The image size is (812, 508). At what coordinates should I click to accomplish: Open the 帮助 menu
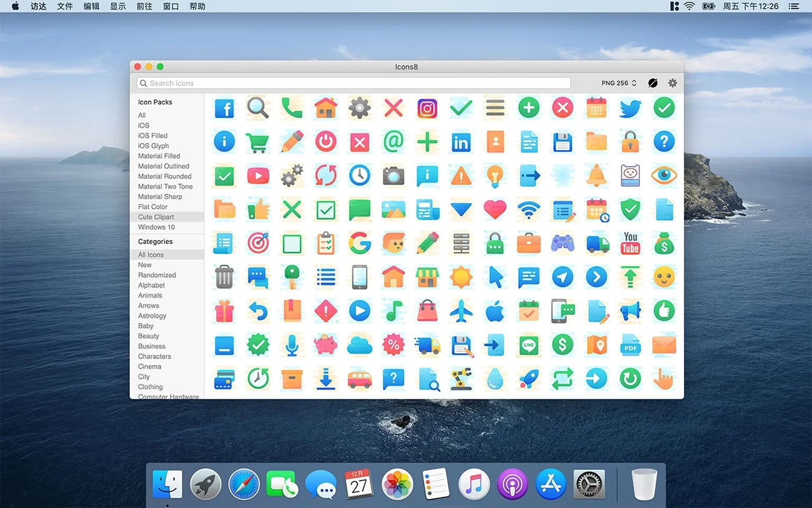(x=197, y=6)
